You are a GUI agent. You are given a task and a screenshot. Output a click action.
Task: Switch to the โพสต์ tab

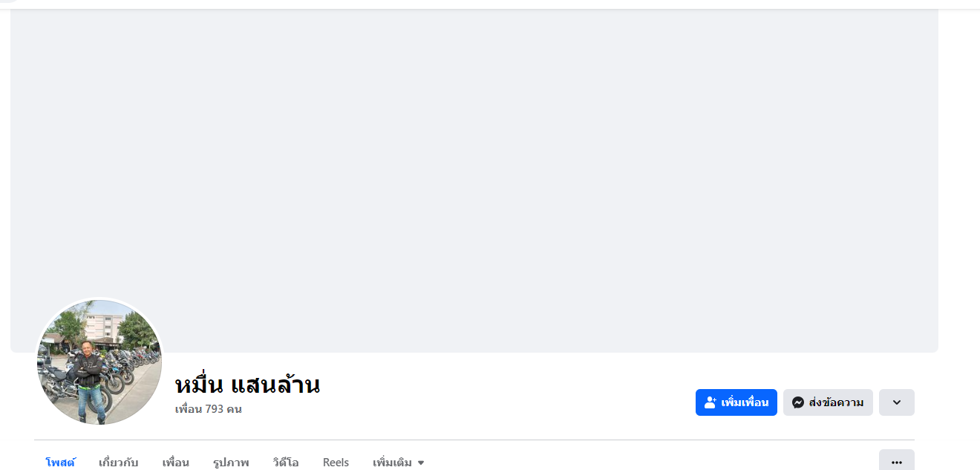coord(60,463)
